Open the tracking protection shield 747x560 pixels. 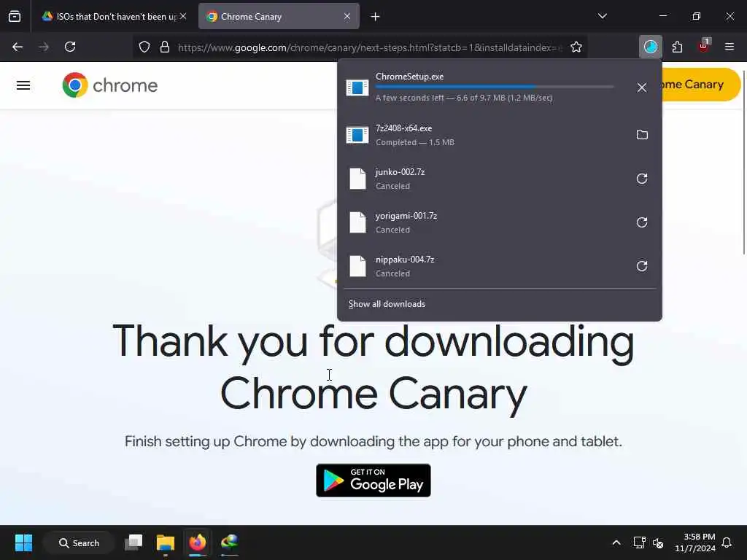tap(144, 47)
